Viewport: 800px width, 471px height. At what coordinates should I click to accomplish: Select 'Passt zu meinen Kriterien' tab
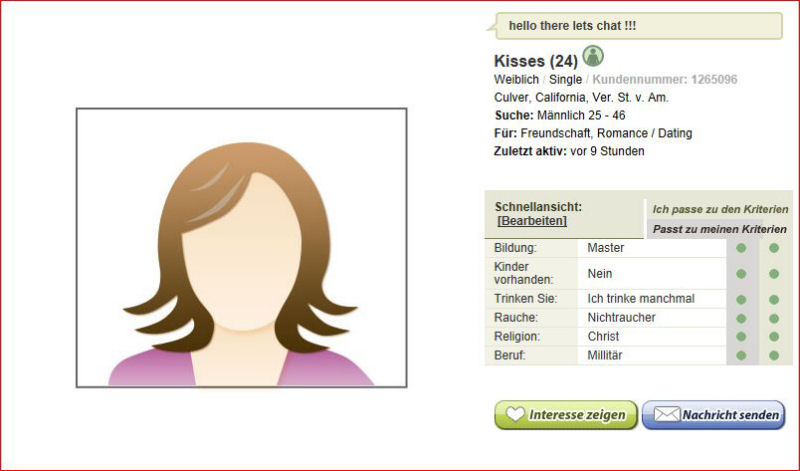[719, 229]
